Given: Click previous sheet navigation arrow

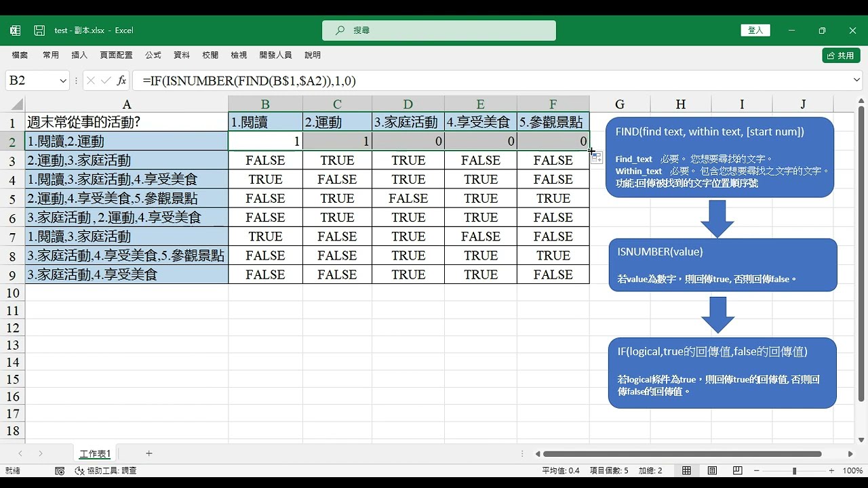Looking at the screenshot, I should coord(20,453).
